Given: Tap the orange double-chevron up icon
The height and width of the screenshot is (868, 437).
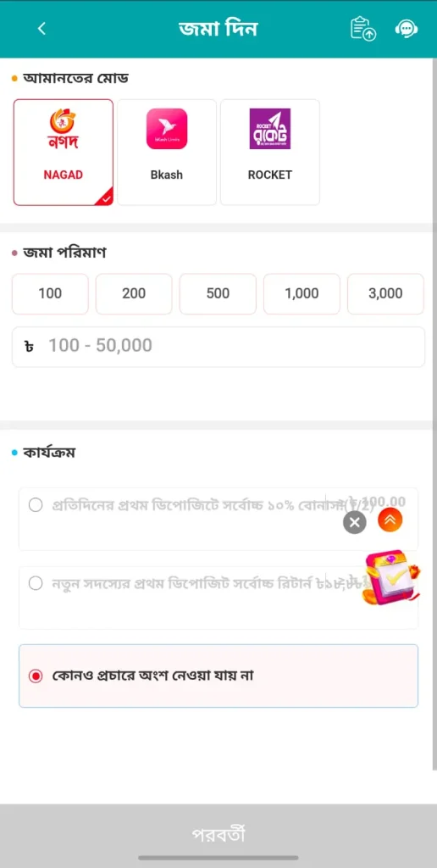Looking at the screenshot, I should tap(390, 520).
